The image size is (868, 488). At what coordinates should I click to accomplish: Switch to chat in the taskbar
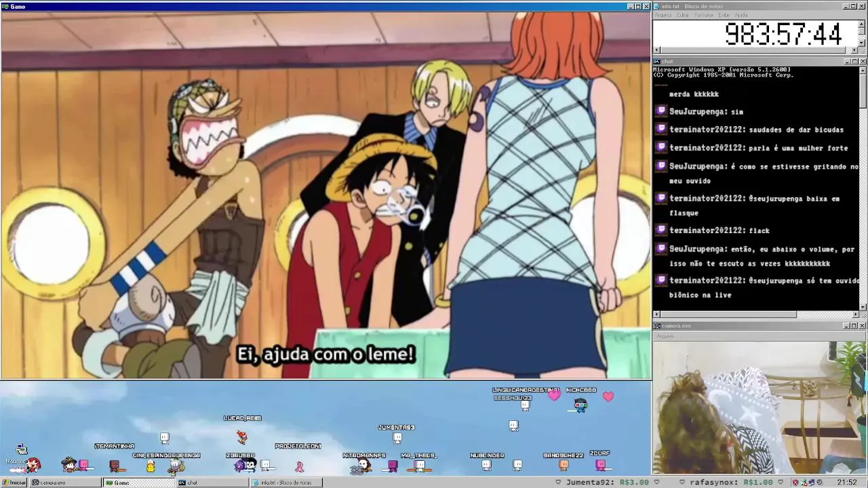pyautogui.click(x=212, y=483)
